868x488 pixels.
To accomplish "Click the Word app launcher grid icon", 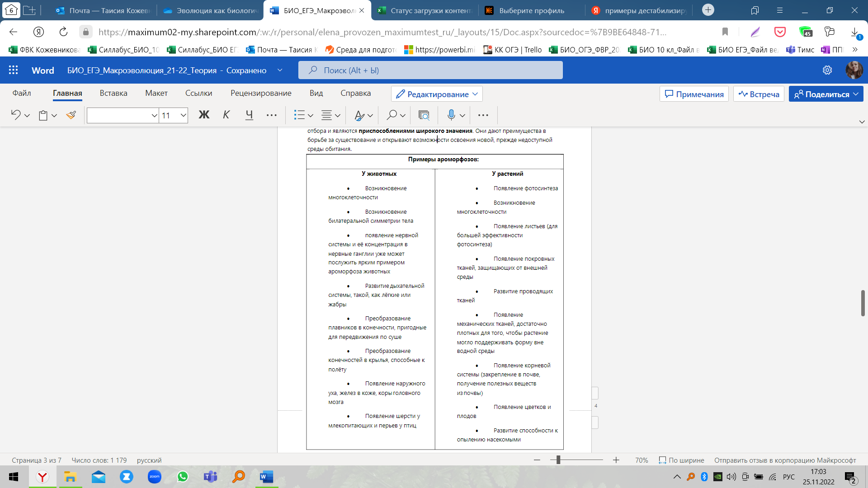I will 13,70.
